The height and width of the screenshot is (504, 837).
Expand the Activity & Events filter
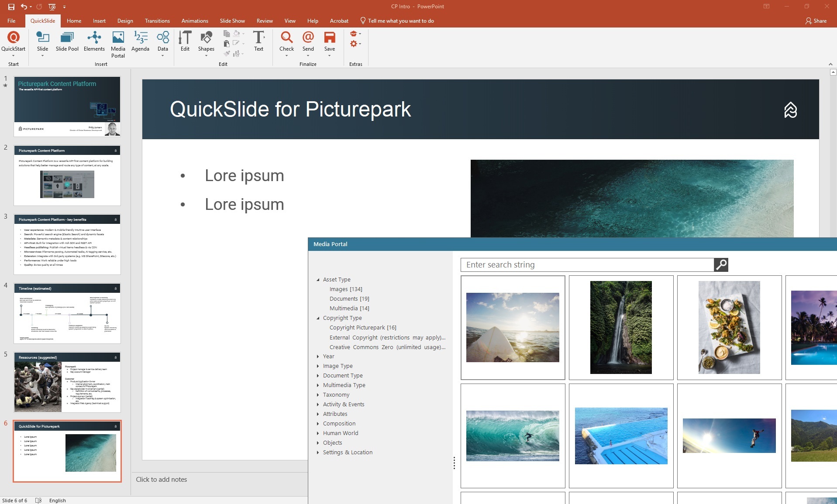[318, 405]
